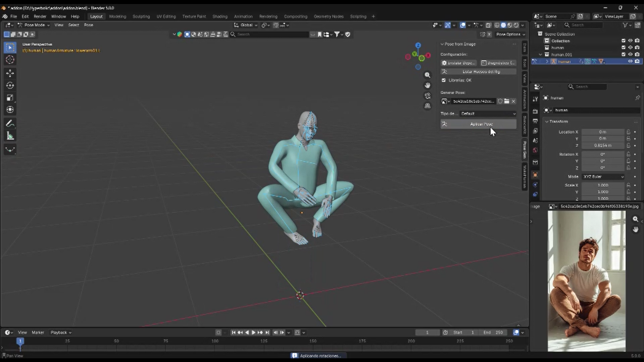
Task: Select the Rotate tool in left toolbar
Action: pyautogui.click(x=10, y=86)
